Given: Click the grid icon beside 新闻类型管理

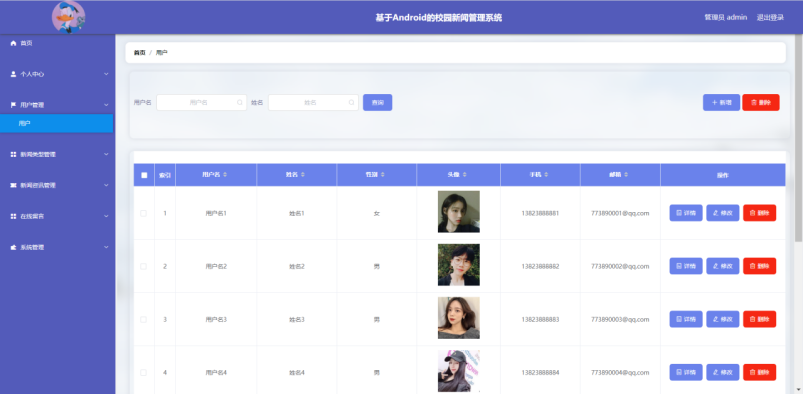Looking at the screenshot, I should point(13,154).
